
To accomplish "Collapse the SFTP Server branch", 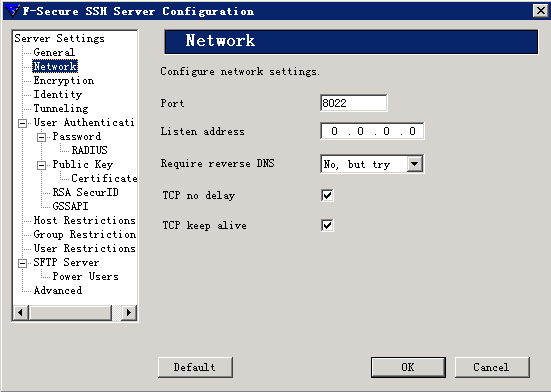I will click(x=22, y=263).
